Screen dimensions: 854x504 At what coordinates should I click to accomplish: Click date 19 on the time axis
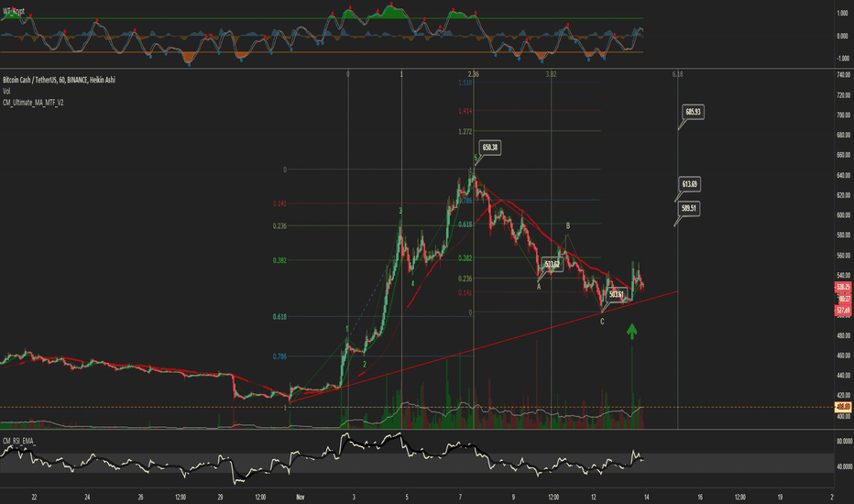pos(780,497)
